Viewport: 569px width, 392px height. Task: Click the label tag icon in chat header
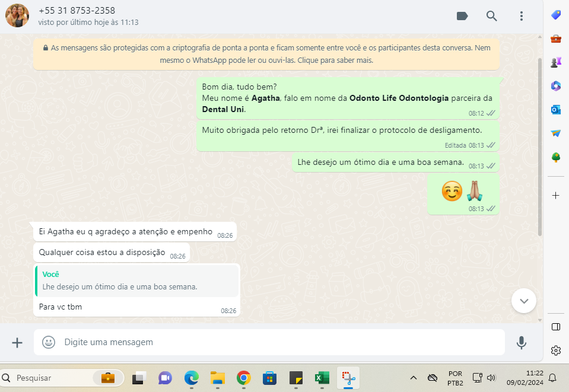click(462, 16)
